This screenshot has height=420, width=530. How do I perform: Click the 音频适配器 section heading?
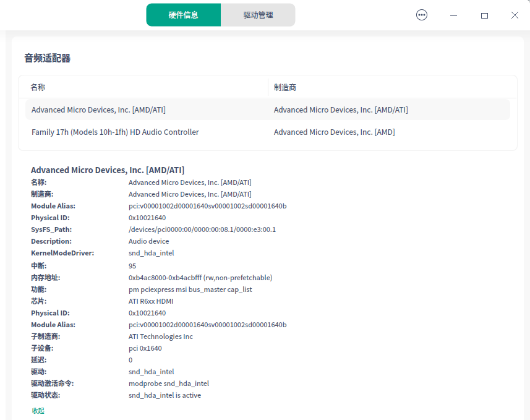click(x=48, y=58)
